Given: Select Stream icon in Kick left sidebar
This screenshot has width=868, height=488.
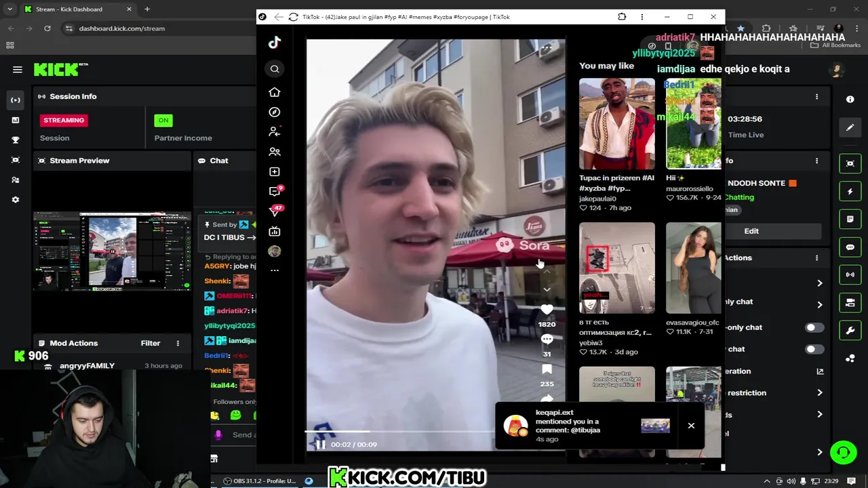Looking at the screenshot, I should 16,100.
